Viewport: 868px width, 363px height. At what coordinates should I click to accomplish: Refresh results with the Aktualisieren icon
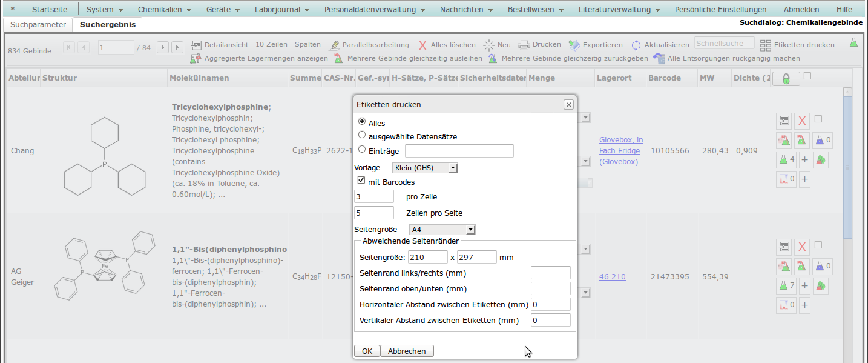(x=636, y=45)
